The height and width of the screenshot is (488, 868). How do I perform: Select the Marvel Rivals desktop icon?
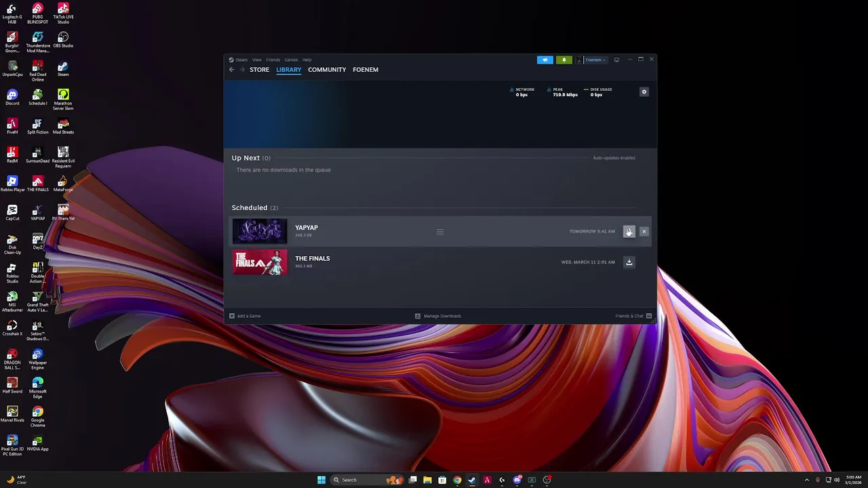click(12, 414)
